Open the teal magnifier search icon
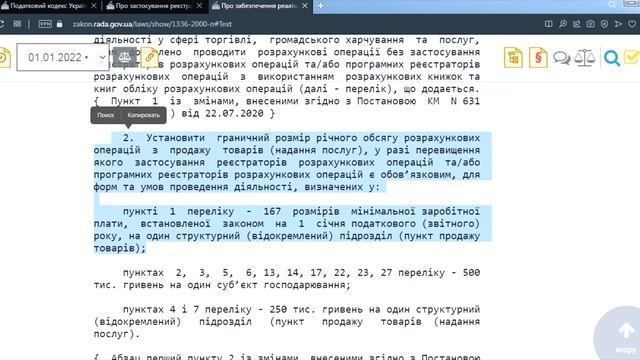Screen dimensions: 640x360 click(611, 58)
